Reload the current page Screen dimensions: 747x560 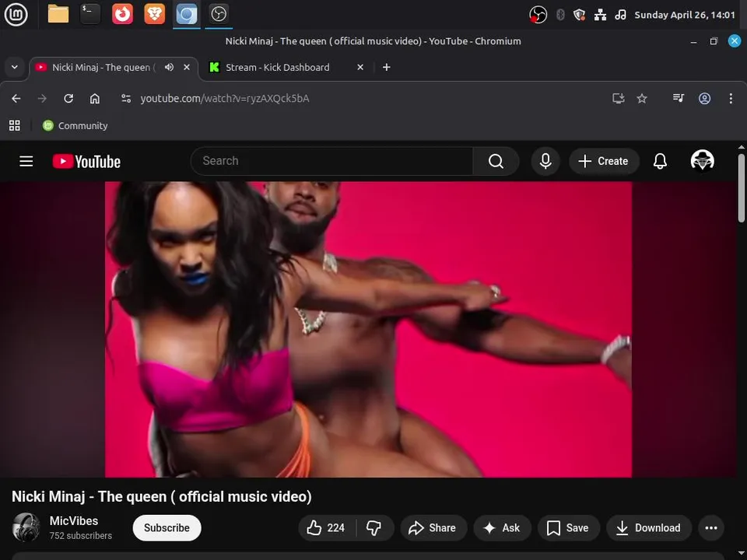click(x=68, y=99)
